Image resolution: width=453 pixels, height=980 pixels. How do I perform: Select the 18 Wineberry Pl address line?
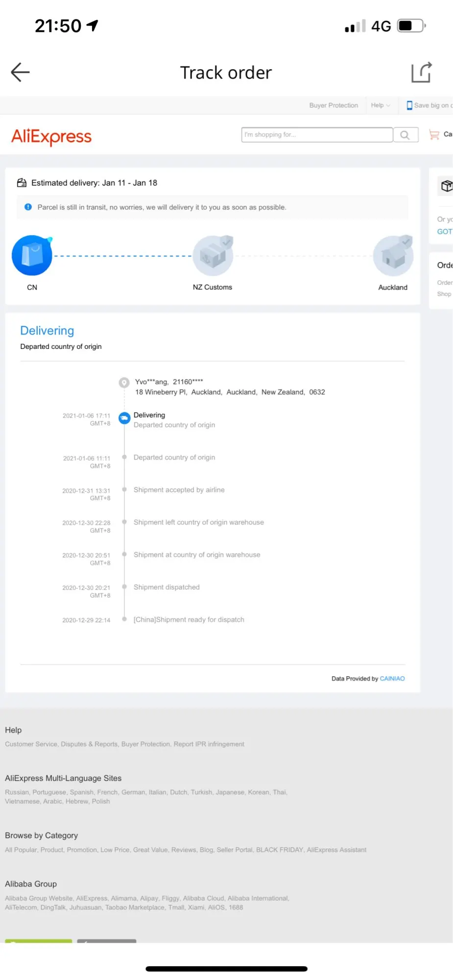[x=230, y=392]
